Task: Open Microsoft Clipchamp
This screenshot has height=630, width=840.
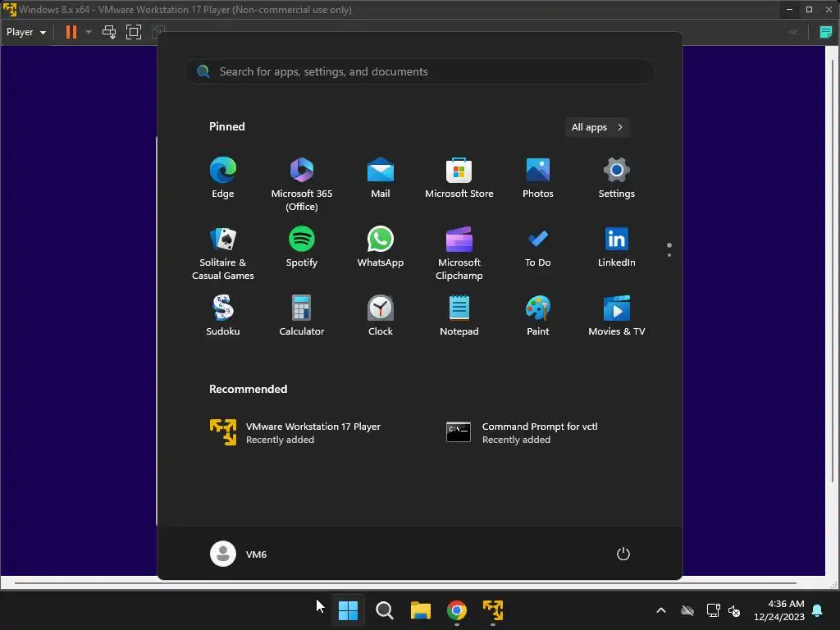Action: point(459,253)
